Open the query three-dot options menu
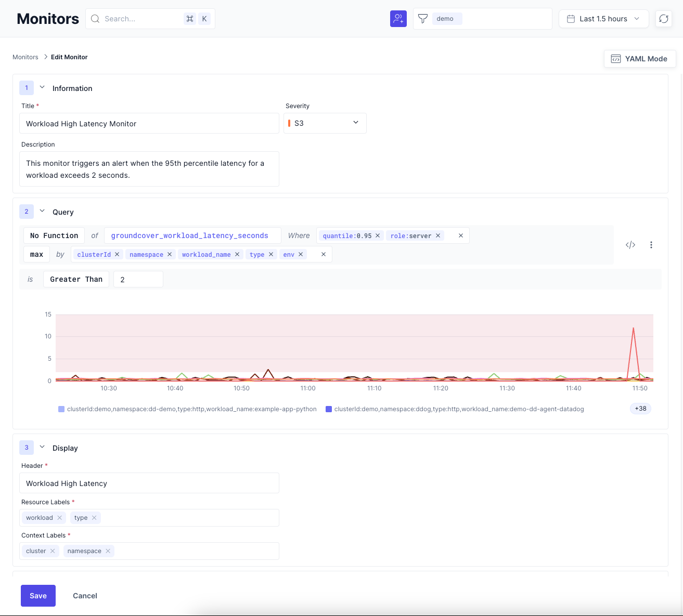Screen dimensions: 683x616 (x=651, y=245)
